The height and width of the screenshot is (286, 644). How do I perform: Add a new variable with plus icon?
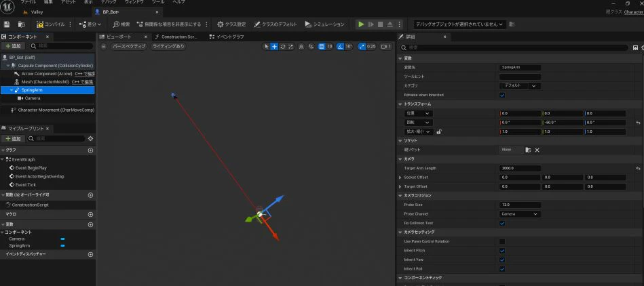coord(90,224)
